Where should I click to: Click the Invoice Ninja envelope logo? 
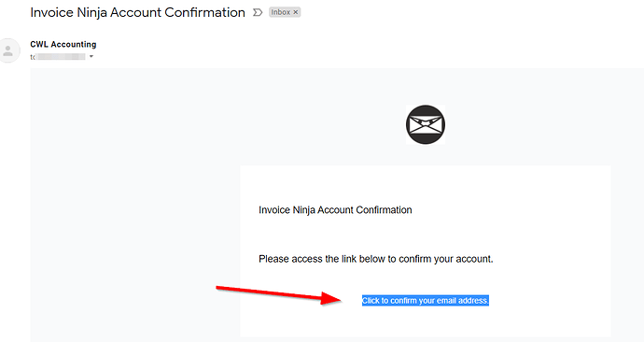[426, 124]
